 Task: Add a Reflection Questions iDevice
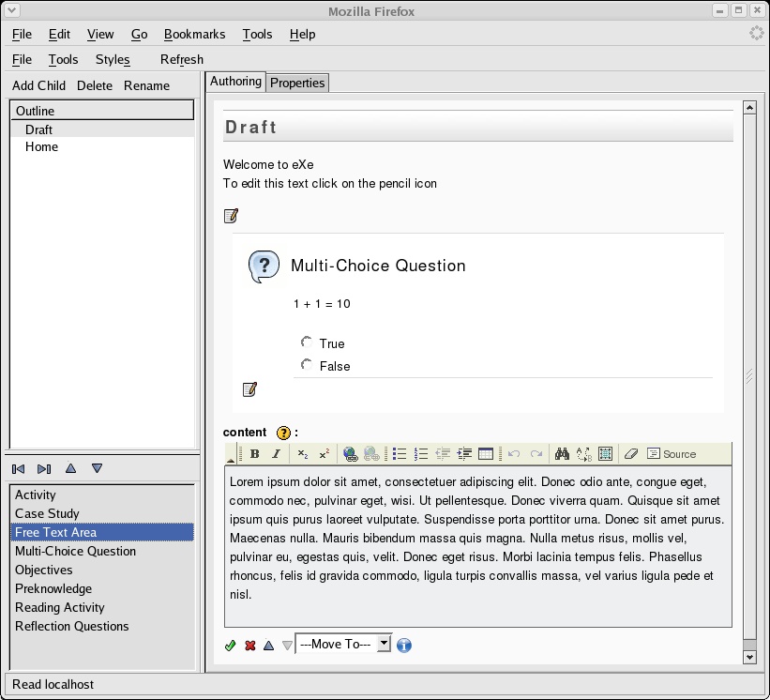(102, 626)
